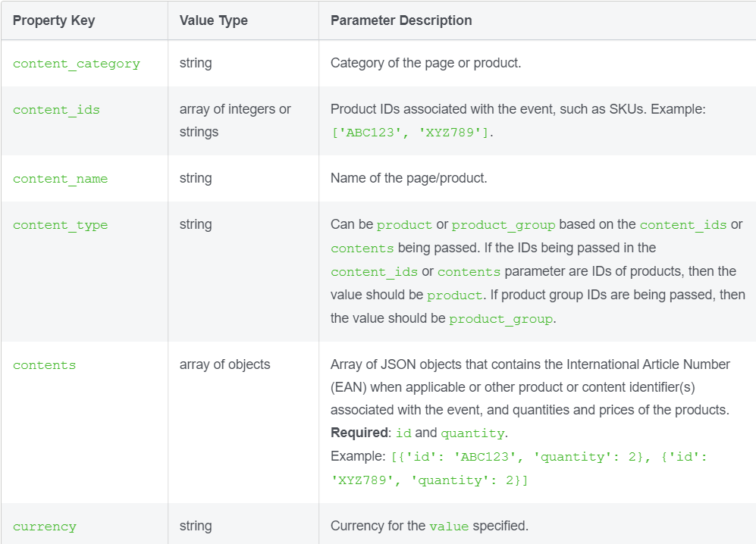Click the Parameter Description column header
The height and width of the screenshot is (544, 756).
pyautogui.click(x=401, y=20)
